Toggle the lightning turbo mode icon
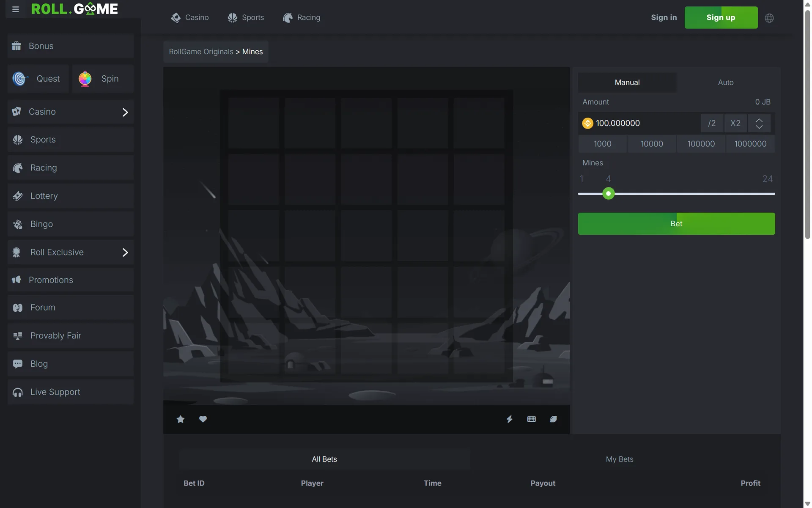Image resolution: width=812 pixels, height=508 pixels. point(510,419)
